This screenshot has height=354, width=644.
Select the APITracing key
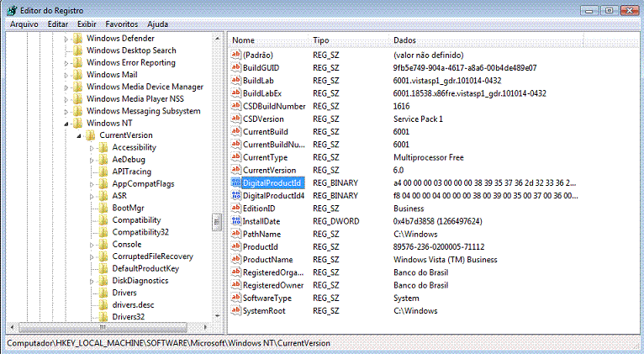click(132, 172)
